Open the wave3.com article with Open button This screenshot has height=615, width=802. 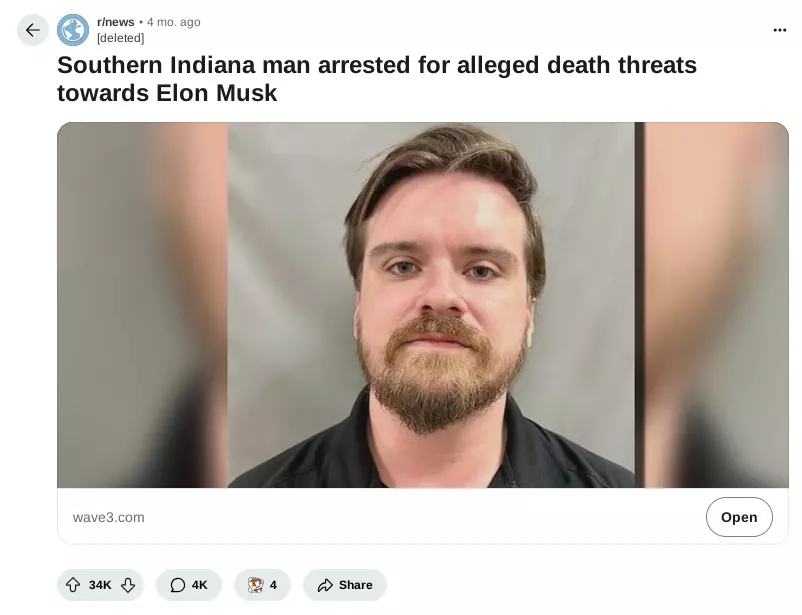739,517
